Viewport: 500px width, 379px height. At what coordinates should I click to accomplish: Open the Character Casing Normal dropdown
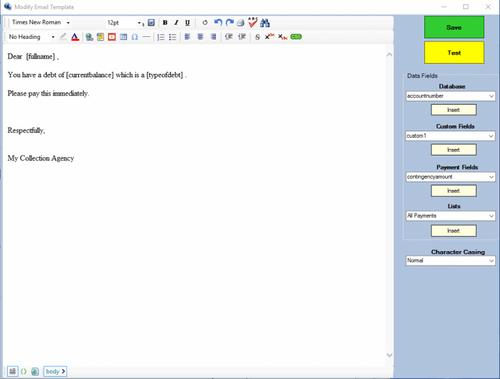491,261
